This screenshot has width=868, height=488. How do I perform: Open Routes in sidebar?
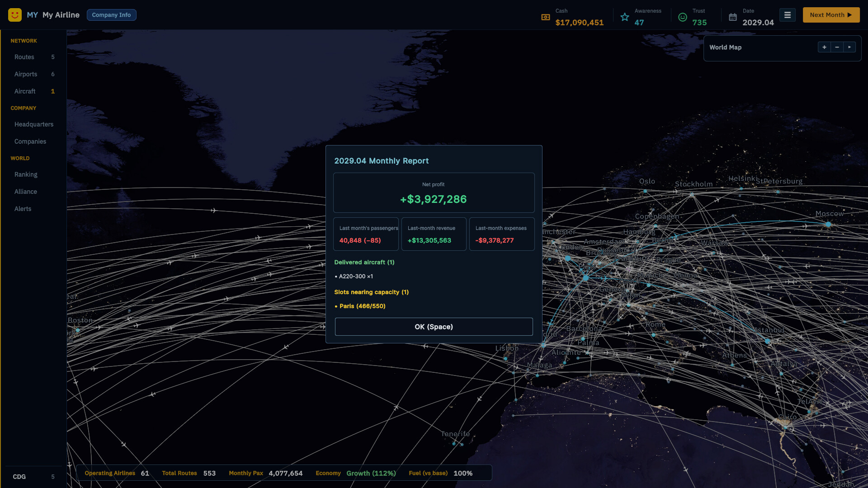pos(34,57)
